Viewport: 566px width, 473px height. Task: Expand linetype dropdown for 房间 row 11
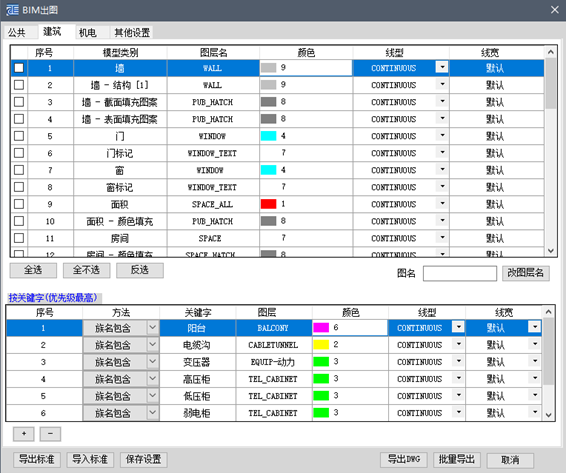(442, 238)
